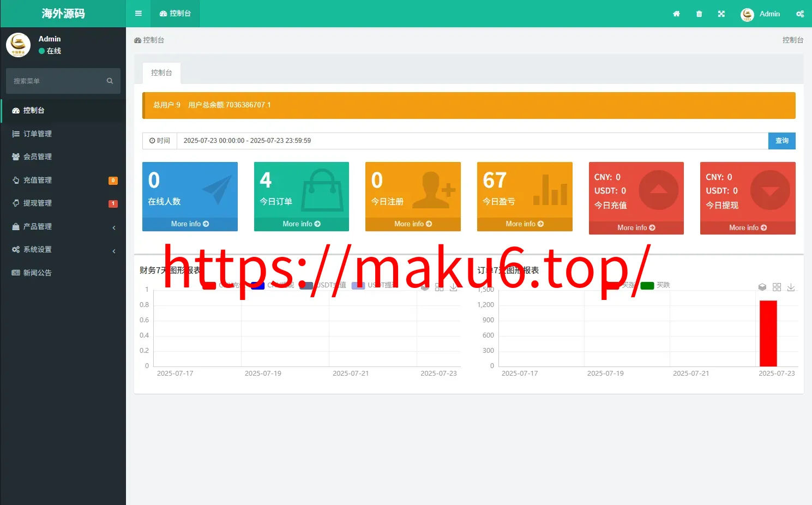Click the 67 value on 今日盈亏 card
This screenshot has width=812, height=505.
coord(495,181)
